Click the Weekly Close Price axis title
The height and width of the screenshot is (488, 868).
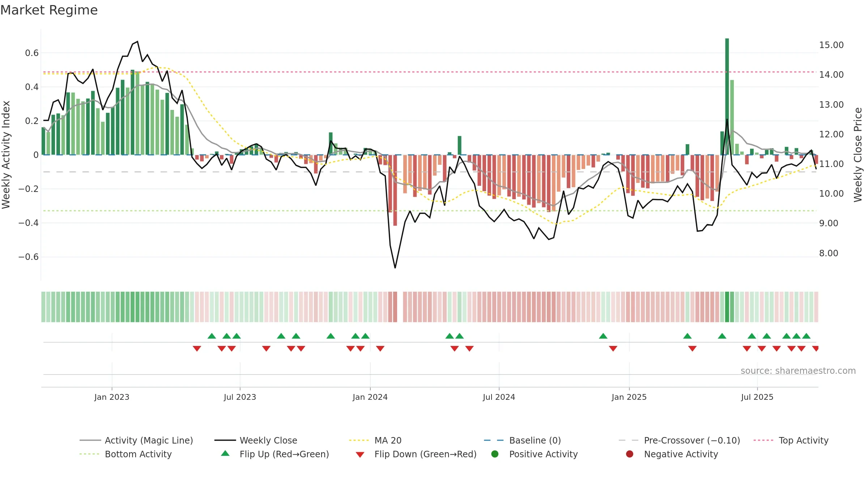[x=858, y=155]
